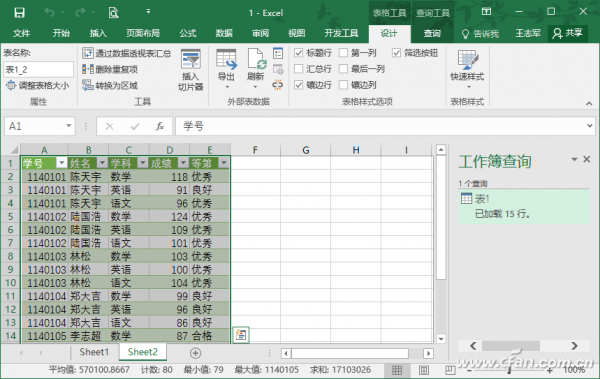Image resolution: width=600 pixels, height=379 pixels.
Task: Click 告诉我 (Tell me) search box
Action: 480,34
